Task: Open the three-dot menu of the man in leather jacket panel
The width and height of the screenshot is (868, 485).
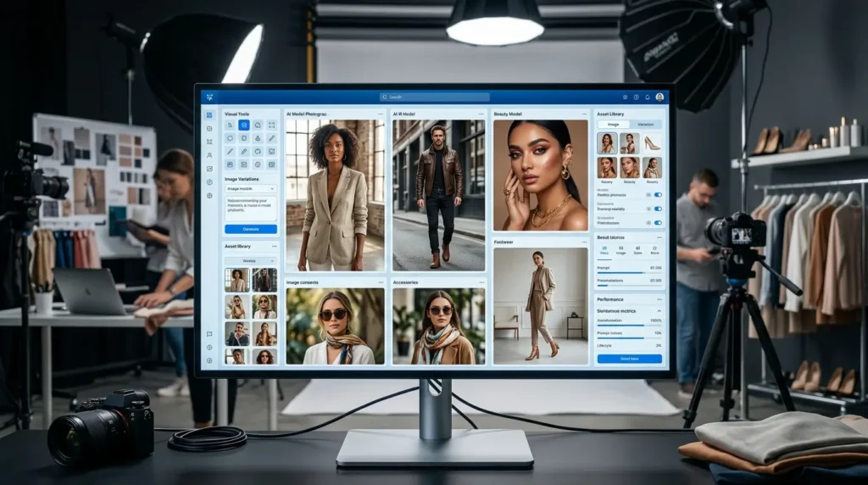Action: [481, 114]
